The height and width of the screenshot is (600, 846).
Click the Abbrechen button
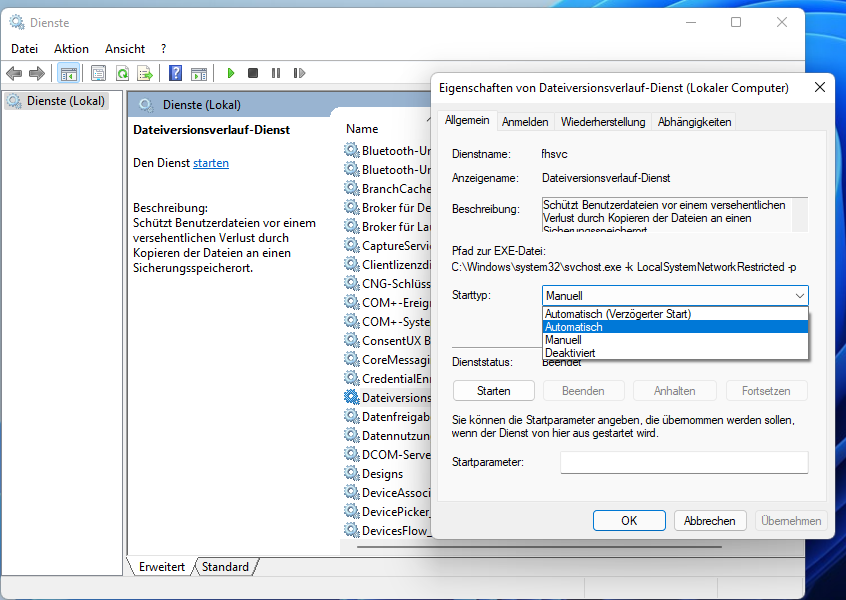[709, 521]
